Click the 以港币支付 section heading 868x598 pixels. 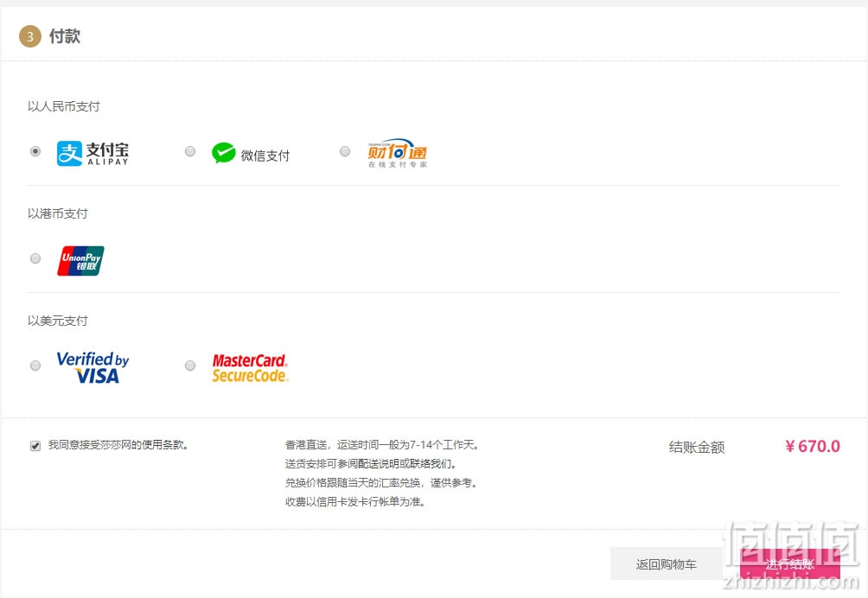(58, 213)
